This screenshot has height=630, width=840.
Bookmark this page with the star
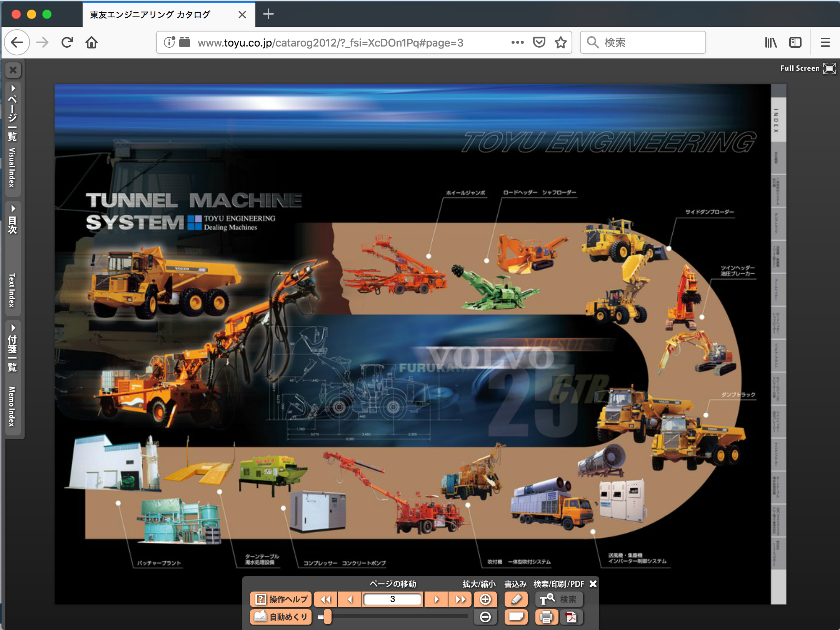click(x=560, y=42)
